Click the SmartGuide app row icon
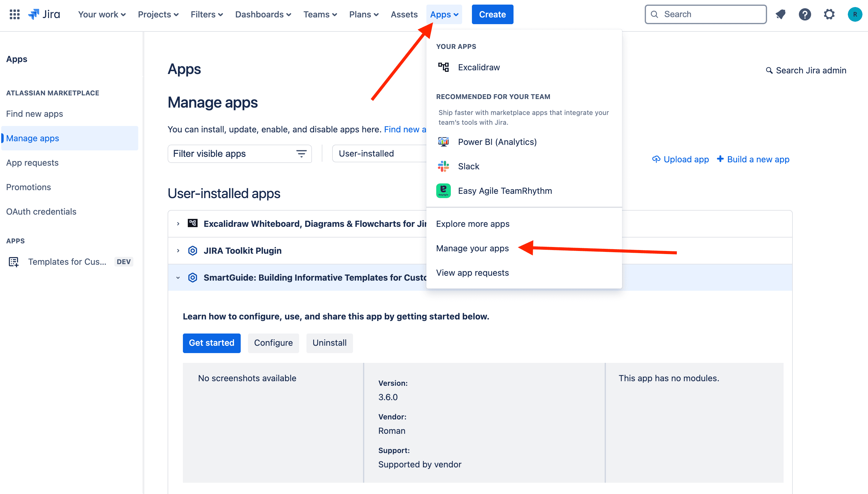The width and height of the screenshot is (868, 494). (192, 277)
